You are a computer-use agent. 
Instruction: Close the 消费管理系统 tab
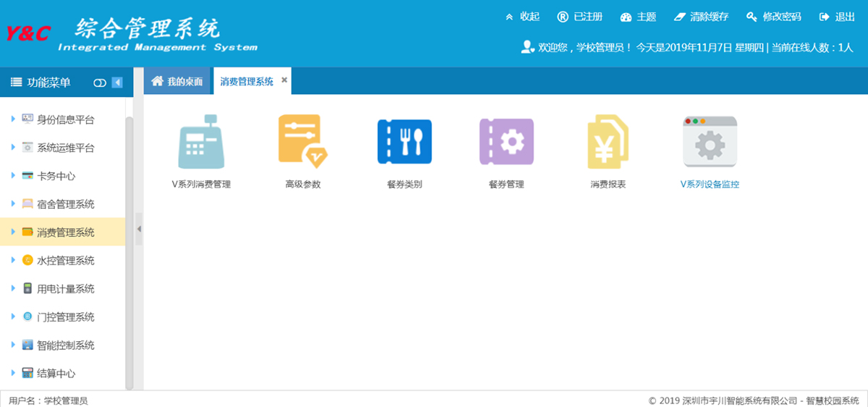coord(284,80)
